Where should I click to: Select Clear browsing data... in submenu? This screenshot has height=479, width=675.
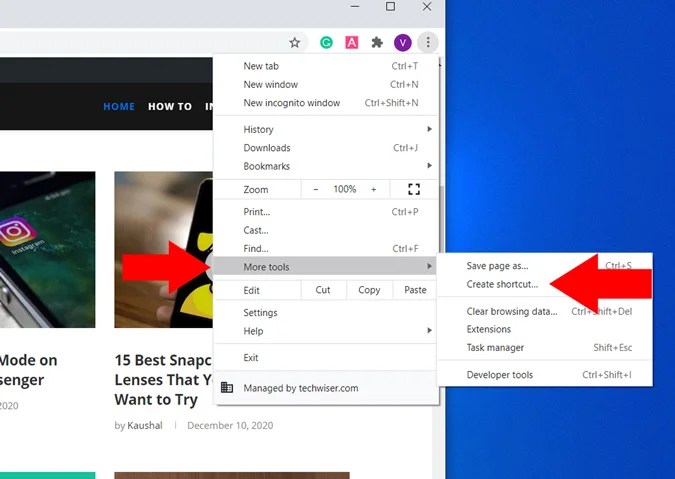click(x=545, y=311)
